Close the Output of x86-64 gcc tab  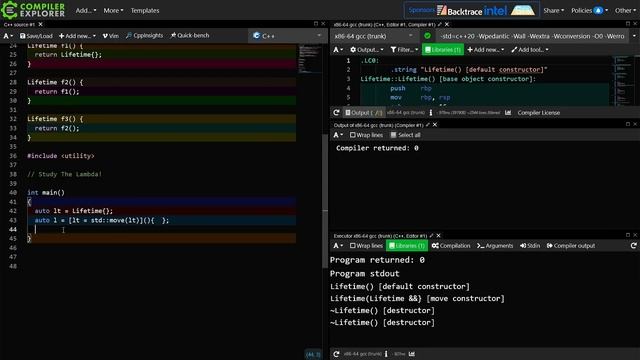(x=435, y=125)
